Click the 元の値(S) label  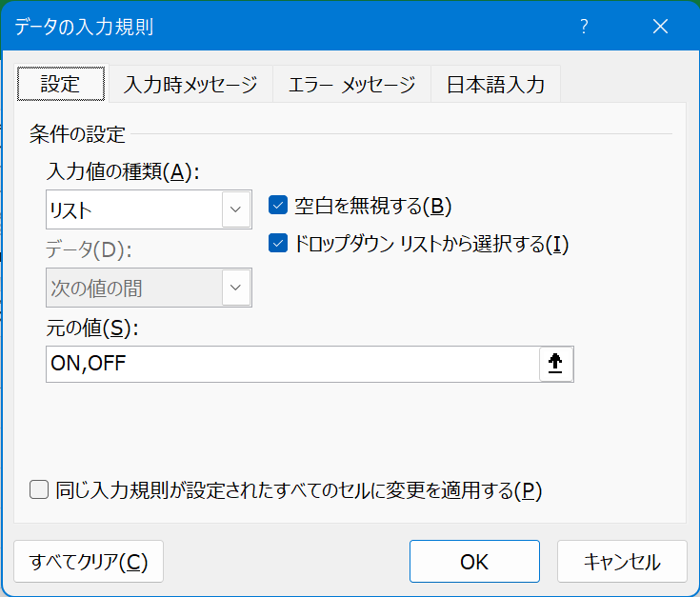pyautogui.click(x=92, y=328)
